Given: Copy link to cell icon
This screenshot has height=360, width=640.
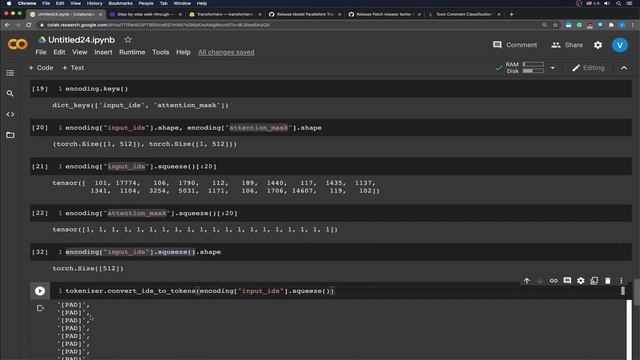Looking at the screenshot, I should 553,281.
